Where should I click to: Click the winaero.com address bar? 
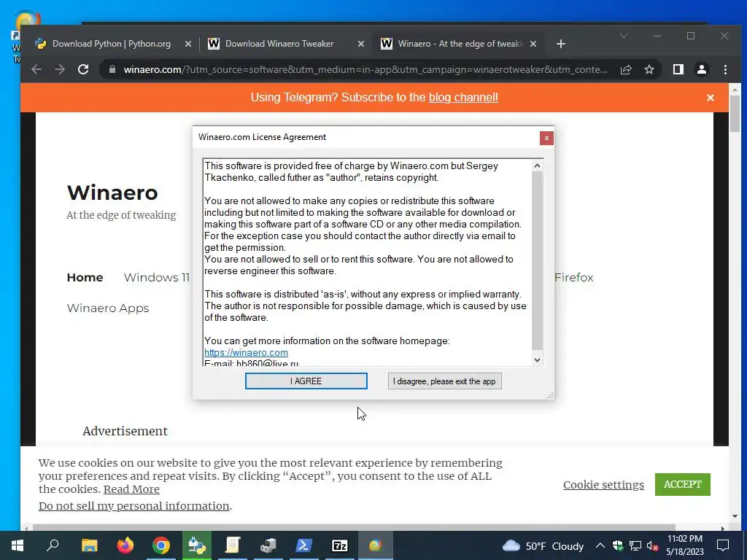[365, 69]
